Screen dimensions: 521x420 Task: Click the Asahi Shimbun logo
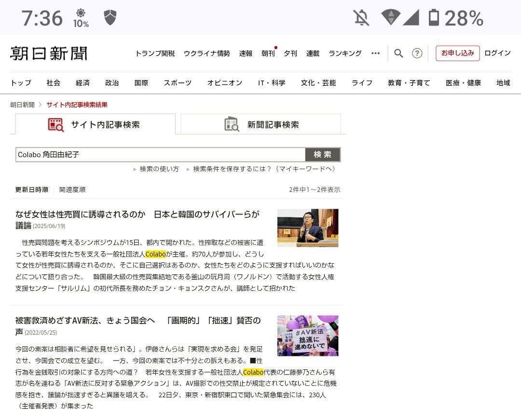49,54
